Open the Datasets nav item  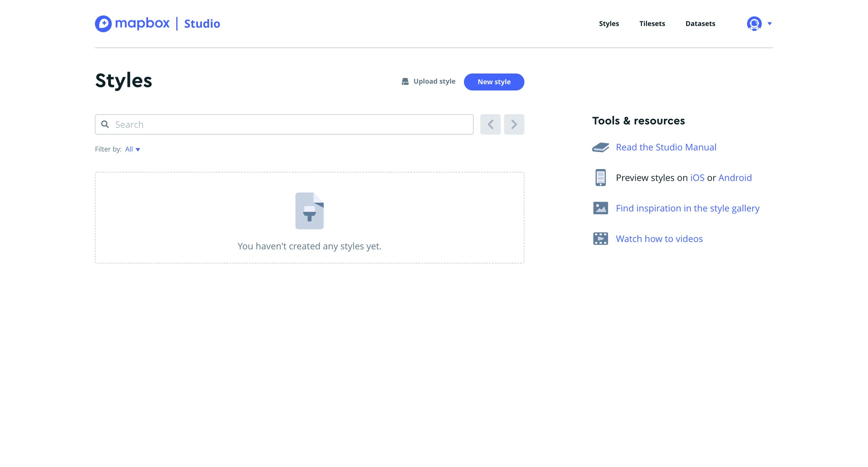tap(700, 24)
